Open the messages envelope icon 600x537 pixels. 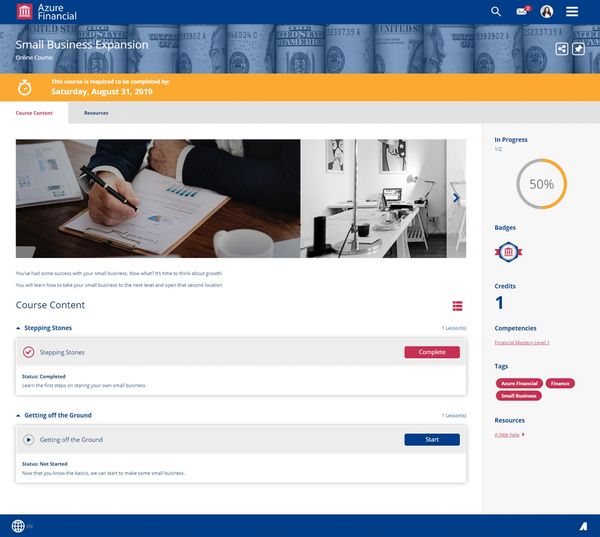pos(522,11)
